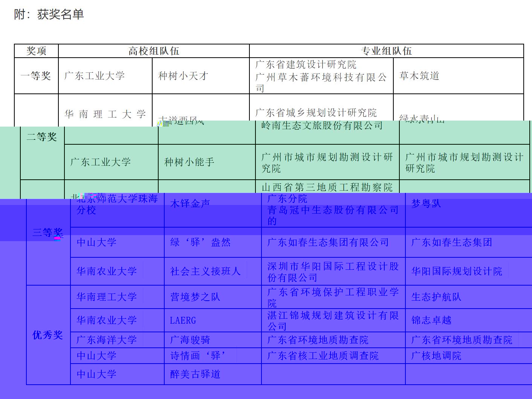Select the team name LAERG

[x=183, y=320]
